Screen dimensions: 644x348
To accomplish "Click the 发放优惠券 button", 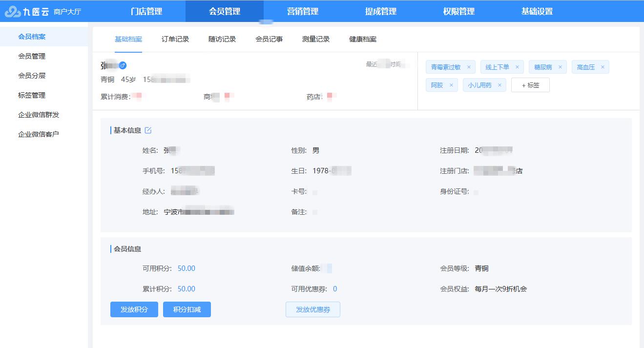I will click(312, 309).
